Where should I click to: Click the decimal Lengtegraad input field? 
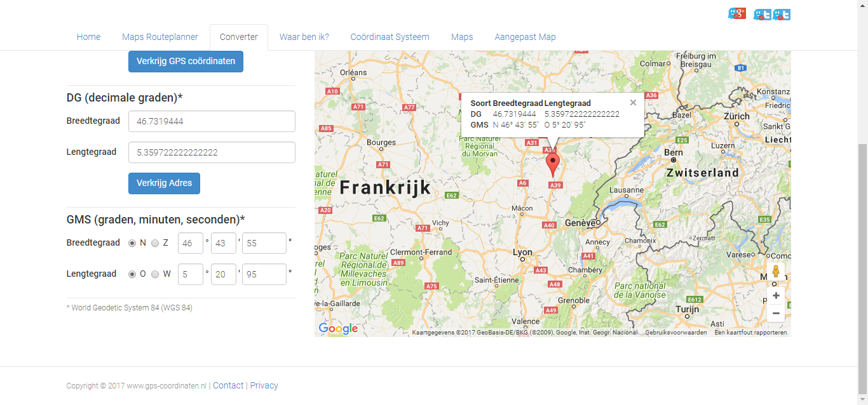pos(212,152)
